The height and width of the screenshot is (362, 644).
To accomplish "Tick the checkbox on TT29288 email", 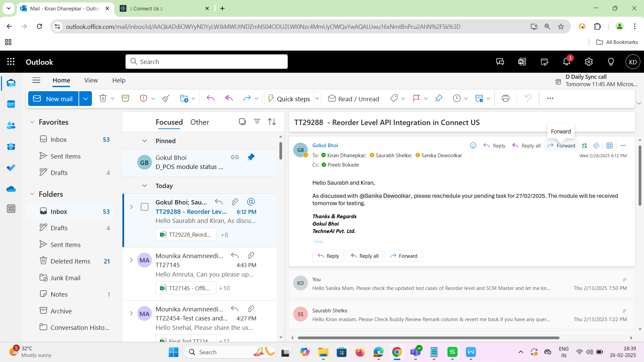I will coord(145,207).
